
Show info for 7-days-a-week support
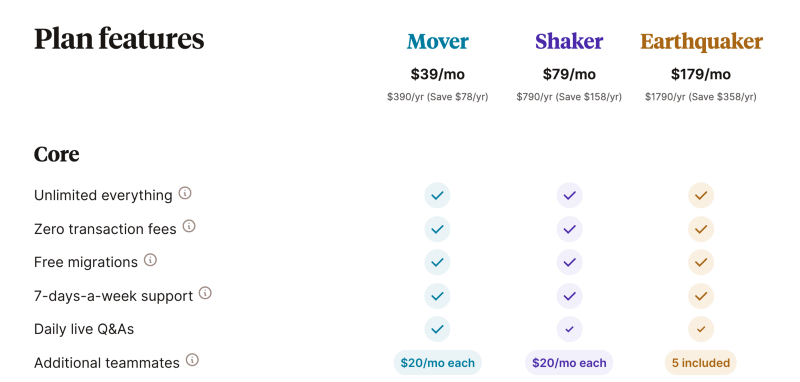tap(205, 294)
